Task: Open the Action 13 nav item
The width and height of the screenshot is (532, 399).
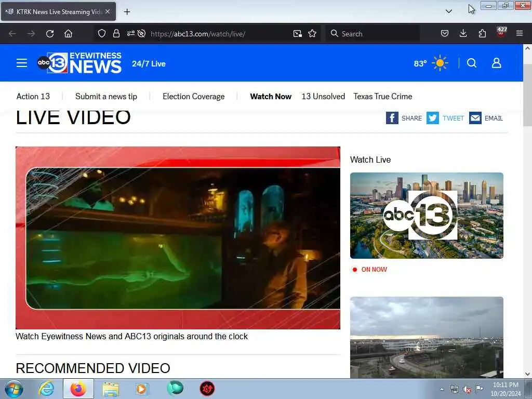Action: (33, 96)
